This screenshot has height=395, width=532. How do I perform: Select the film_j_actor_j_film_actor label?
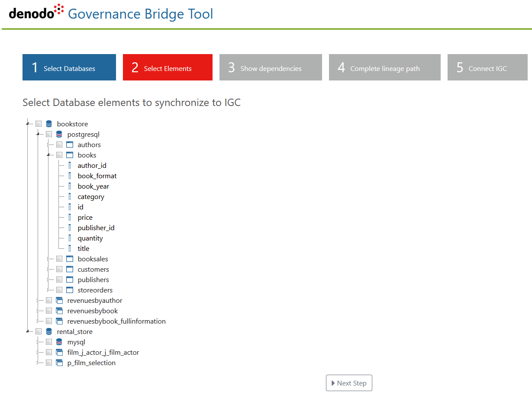pyautogui.click(x=103, y=353)
